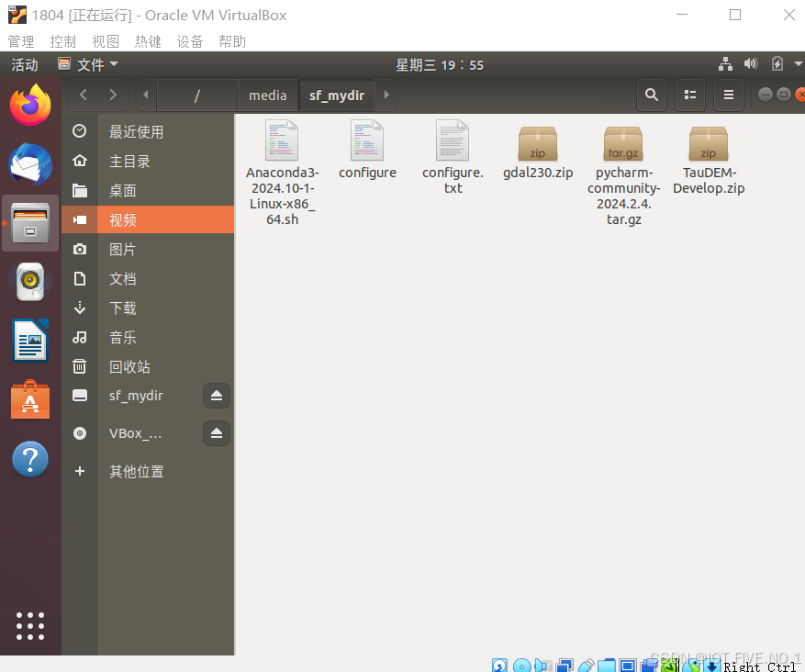Click 活动 activities button
The image size is (805, 672).
(25, 64)
